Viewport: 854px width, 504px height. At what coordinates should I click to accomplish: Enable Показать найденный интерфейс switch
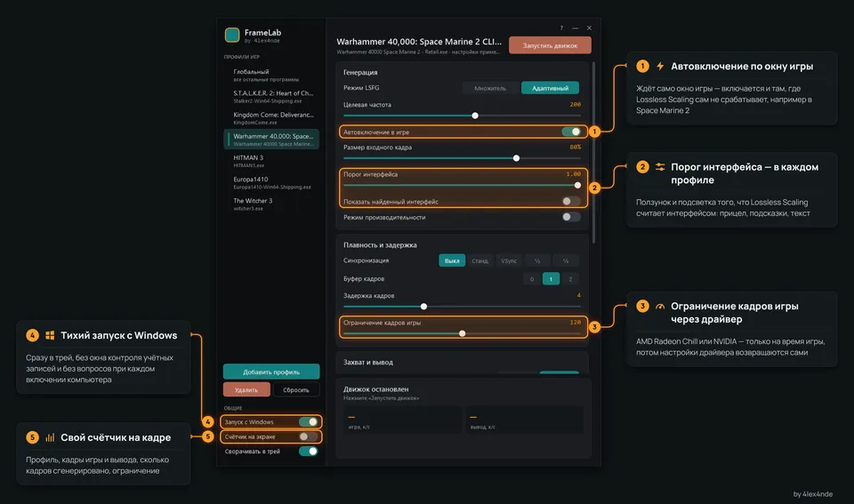(571, 202)
